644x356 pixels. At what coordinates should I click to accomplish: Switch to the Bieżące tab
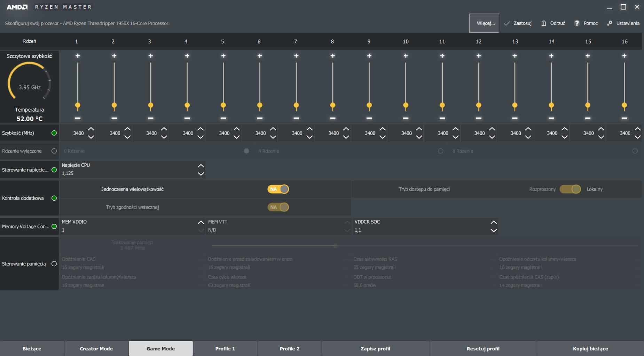tap(32, 348)
